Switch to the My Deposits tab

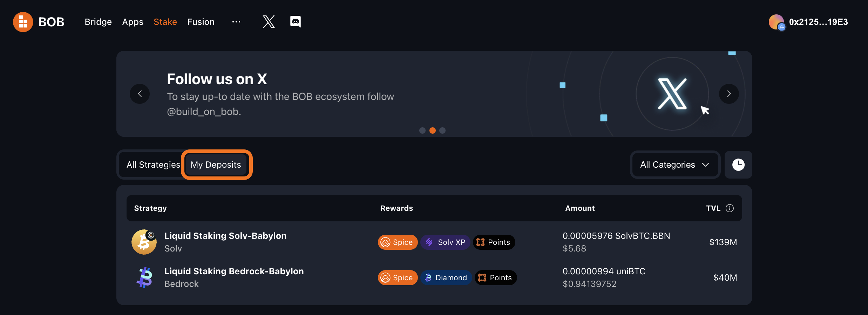pyautogui.click(x=216, y=165)
